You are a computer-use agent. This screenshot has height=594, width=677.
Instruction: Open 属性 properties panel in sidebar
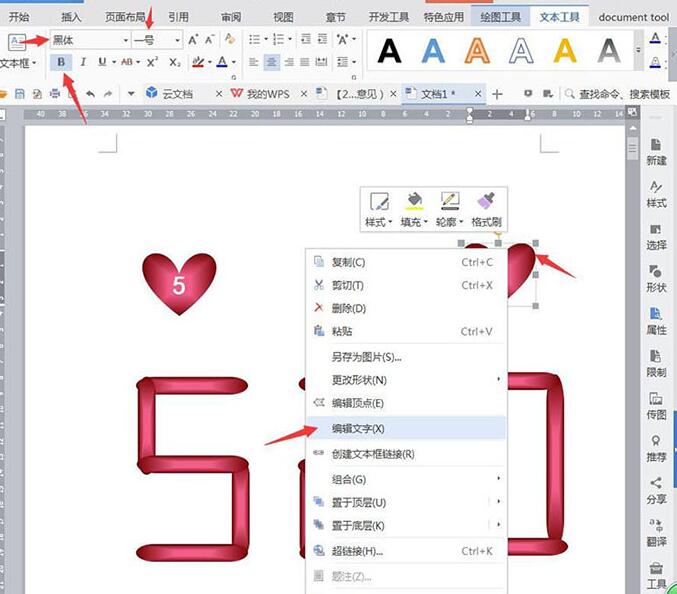656,317
